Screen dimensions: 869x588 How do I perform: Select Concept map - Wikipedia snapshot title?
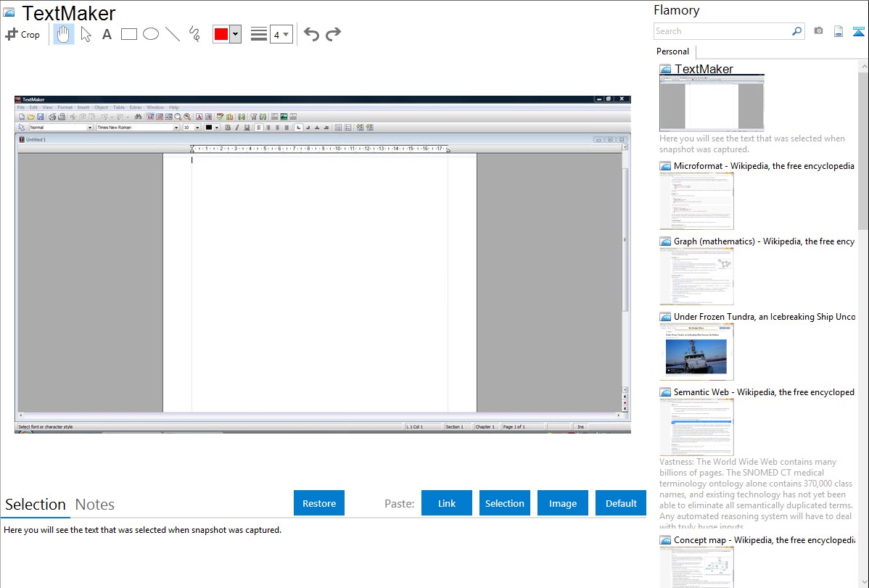[764, 539]
